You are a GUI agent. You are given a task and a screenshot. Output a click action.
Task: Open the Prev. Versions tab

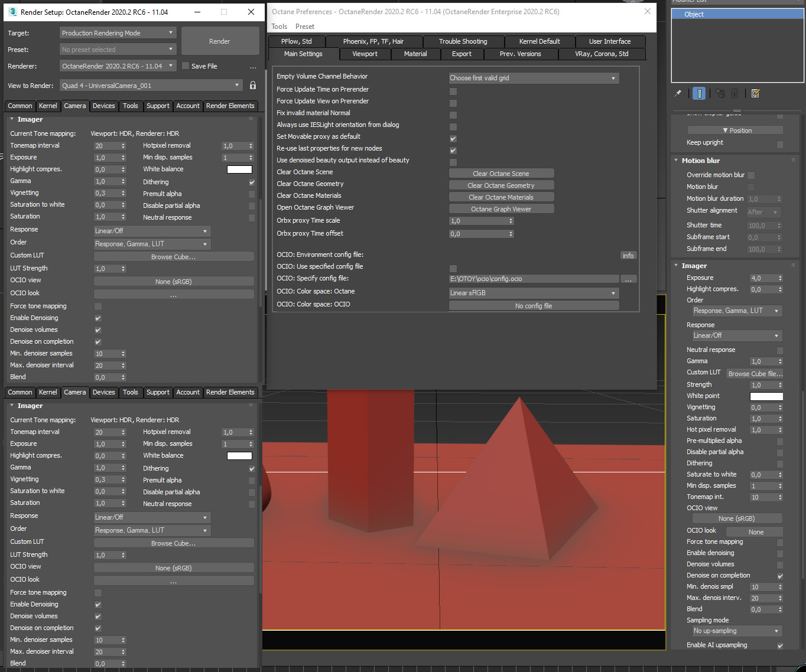point(520,54)
